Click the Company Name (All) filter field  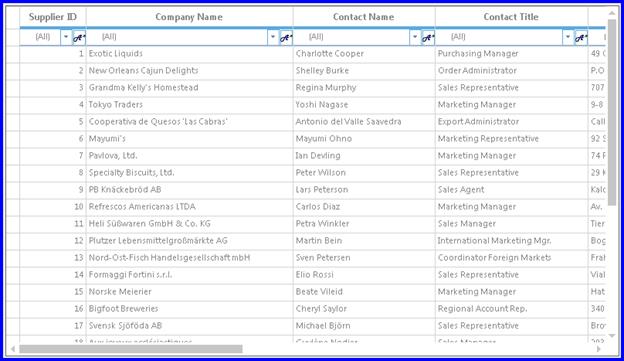[x=177, y=37]
